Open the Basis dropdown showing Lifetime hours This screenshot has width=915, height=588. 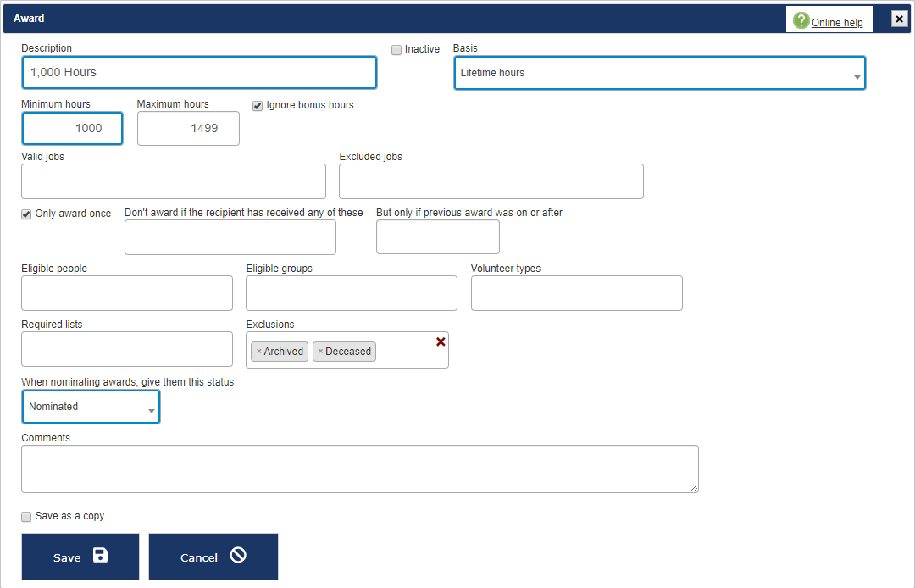click(659, 74)
